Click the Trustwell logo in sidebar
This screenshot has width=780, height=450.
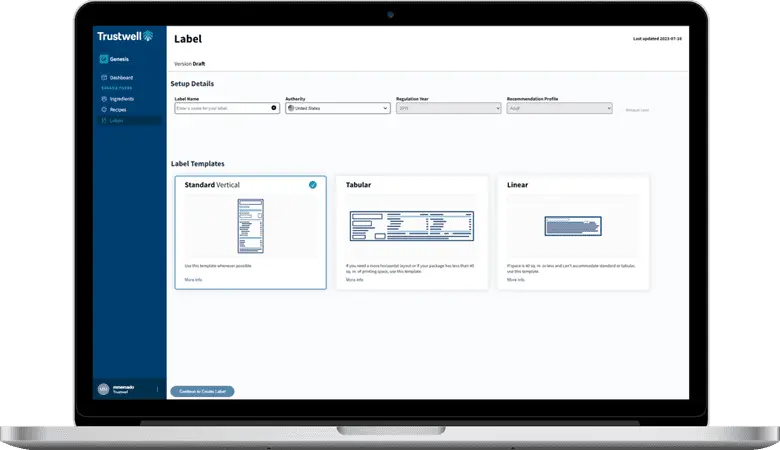(125, 36)
